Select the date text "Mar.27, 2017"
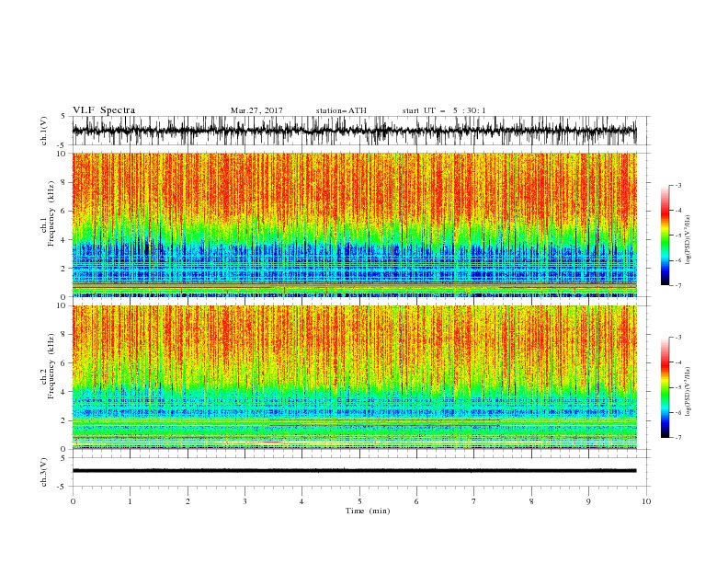The height and width of the screenshot is (563, 728). (x=256, y=110)
